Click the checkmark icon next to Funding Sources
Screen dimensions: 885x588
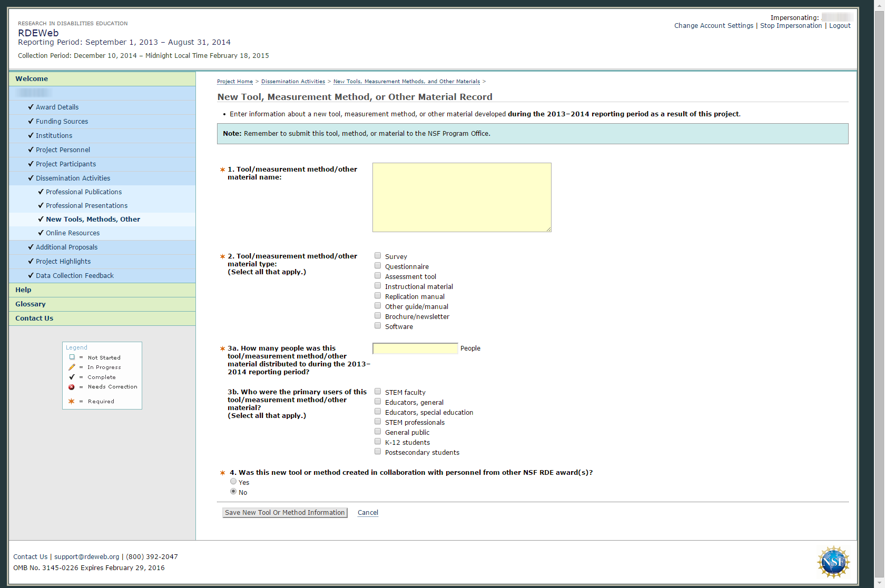(x=31, y=121)
